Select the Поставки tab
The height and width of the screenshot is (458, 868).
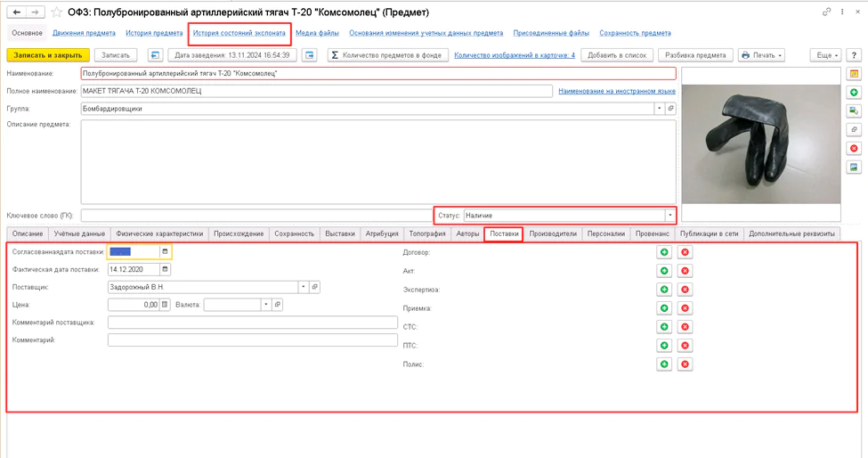click(x=504, y=233)
